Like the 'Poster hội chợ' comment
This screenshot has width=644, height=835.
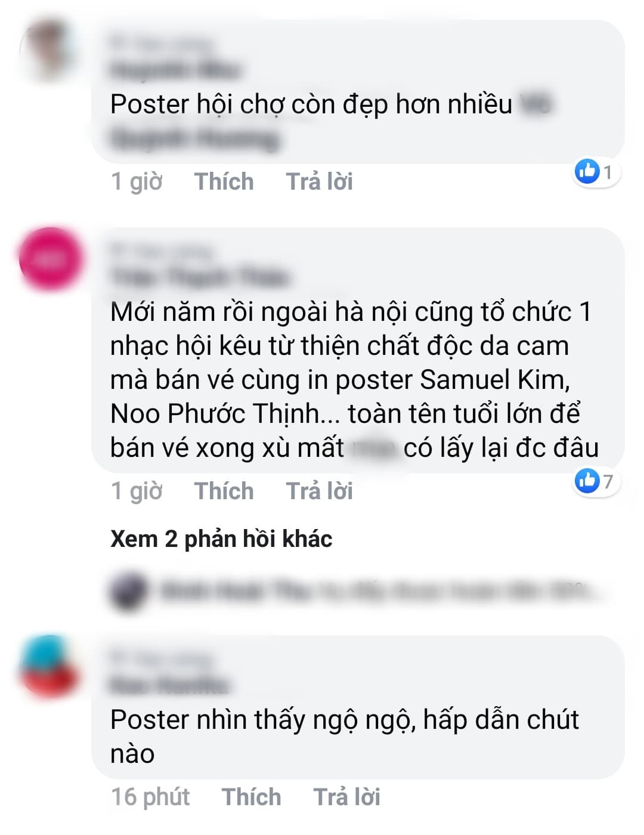(x=224, y=181)
